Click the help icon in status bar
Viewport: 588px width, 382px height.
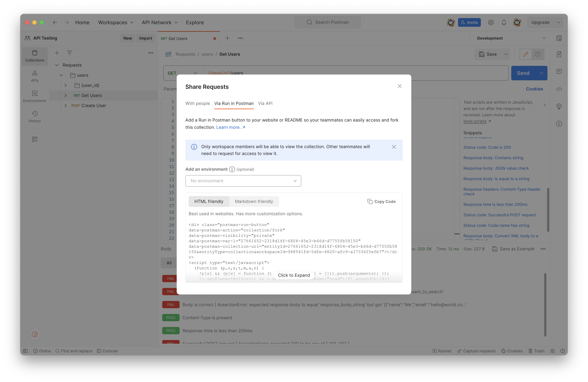(562, 351)
